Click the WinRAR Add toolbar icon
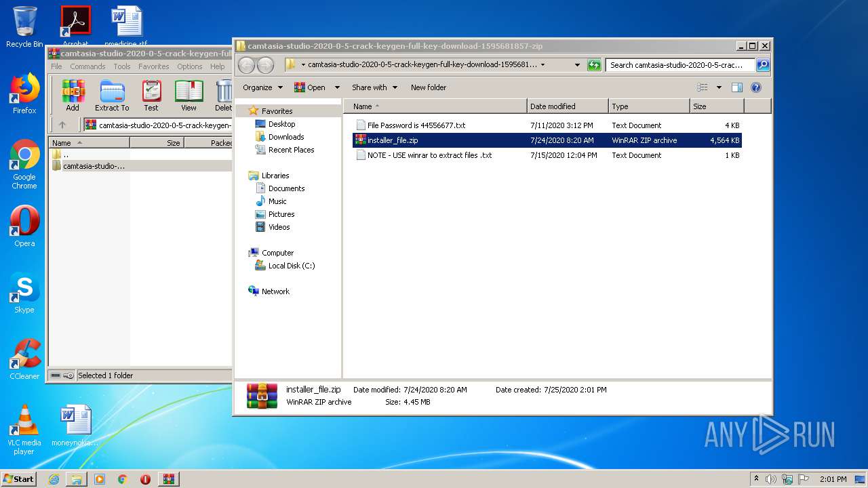Screen dimensions: 868x488 73,95
